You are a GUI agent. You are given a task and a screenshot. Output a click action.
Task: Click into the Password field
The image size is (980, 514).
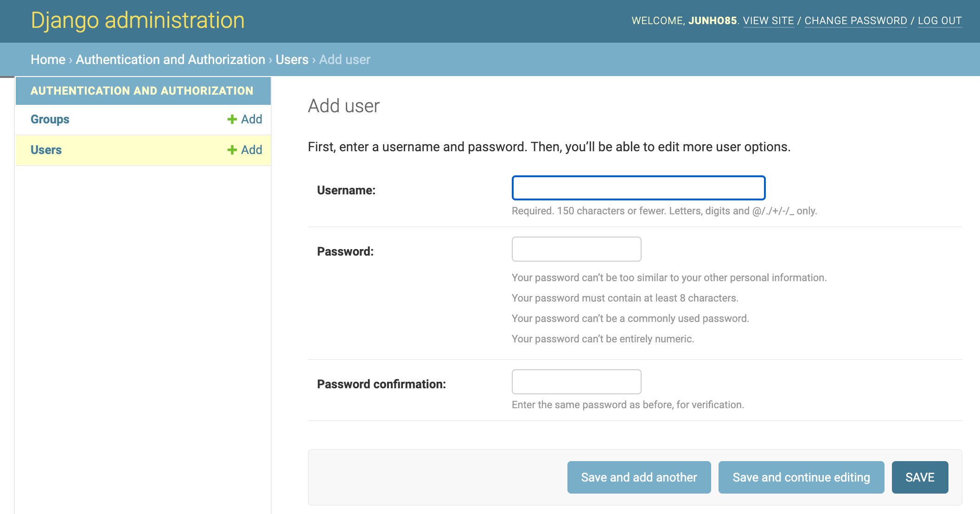pyautogui.click(x=576, y=250)
